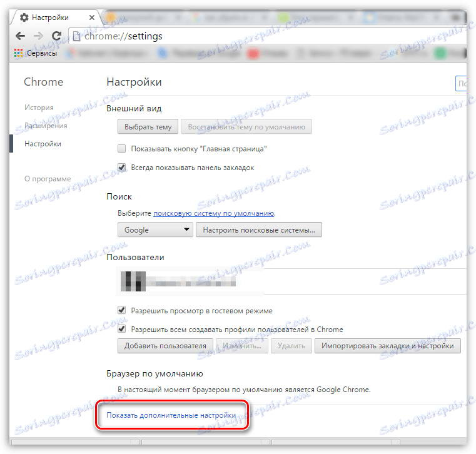Close the Настройки tab
Screen dimensions: 476x454
tap(92, 18)
